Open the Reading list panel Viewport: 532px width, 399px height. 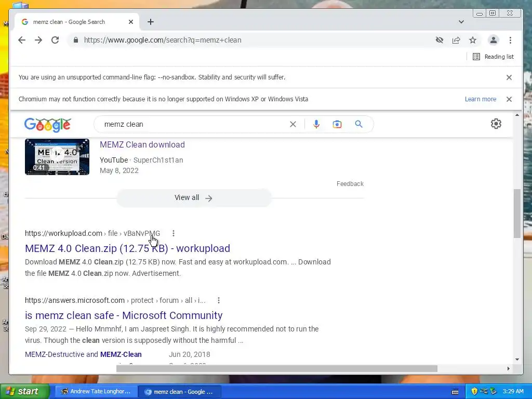tap(494, 57)
